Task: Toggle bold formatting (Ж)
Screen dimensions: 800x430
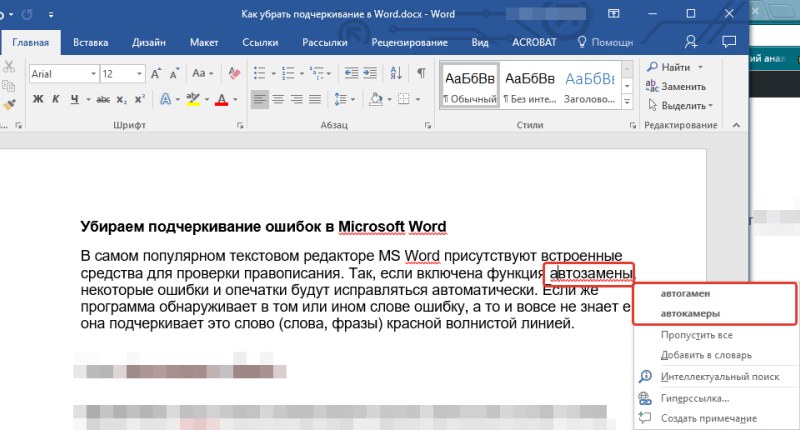Action: [38, 99]
